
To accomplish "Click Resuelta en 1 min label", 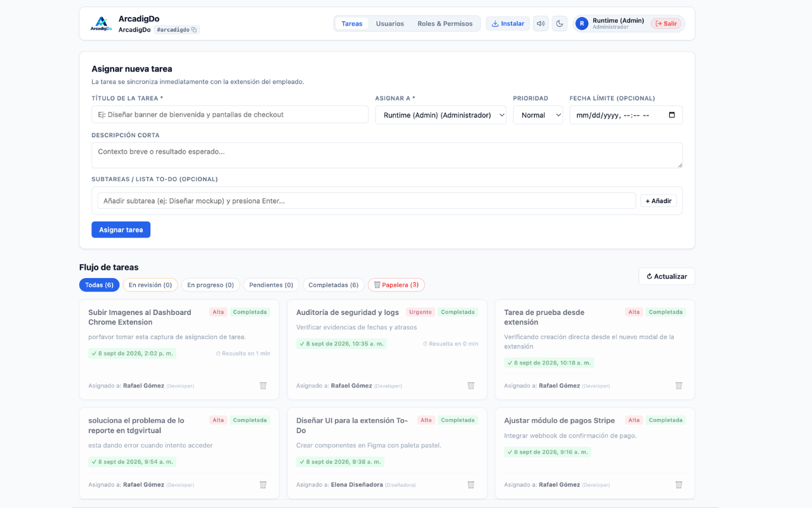I will click(x=243, y=354).
